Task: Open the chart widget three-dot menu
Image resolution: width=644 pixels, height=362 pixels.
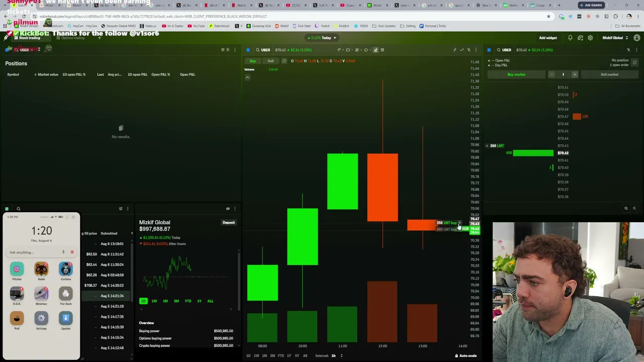Action: 476,50
